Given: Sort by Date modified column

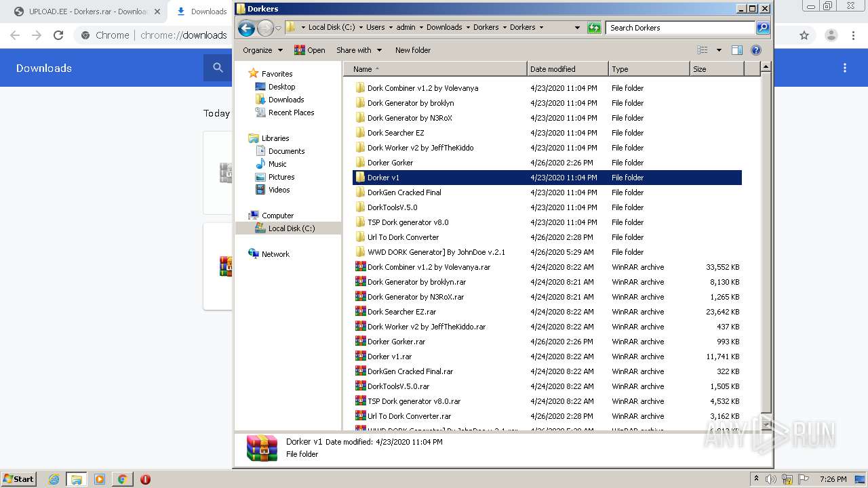Looking at the screenshot, I should click(x=568, y=69).
